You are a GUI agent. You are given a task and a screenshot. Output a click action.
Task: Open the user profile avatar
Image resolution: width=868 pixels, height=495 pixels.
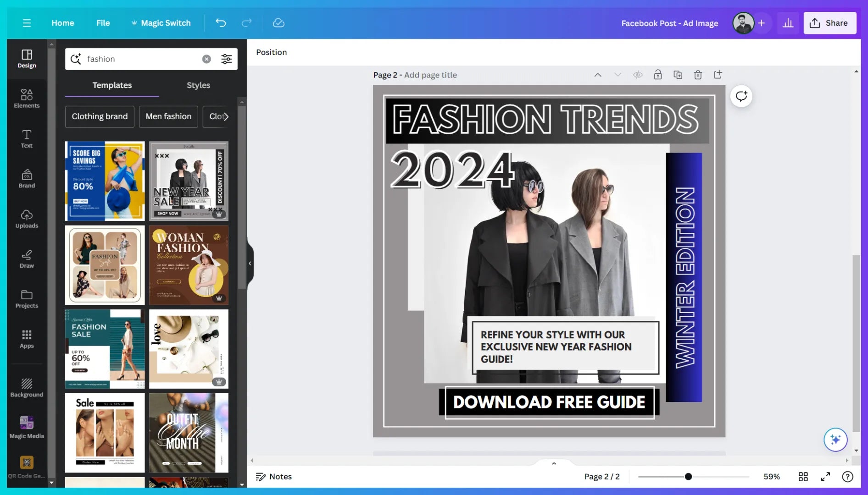point(743,23)
